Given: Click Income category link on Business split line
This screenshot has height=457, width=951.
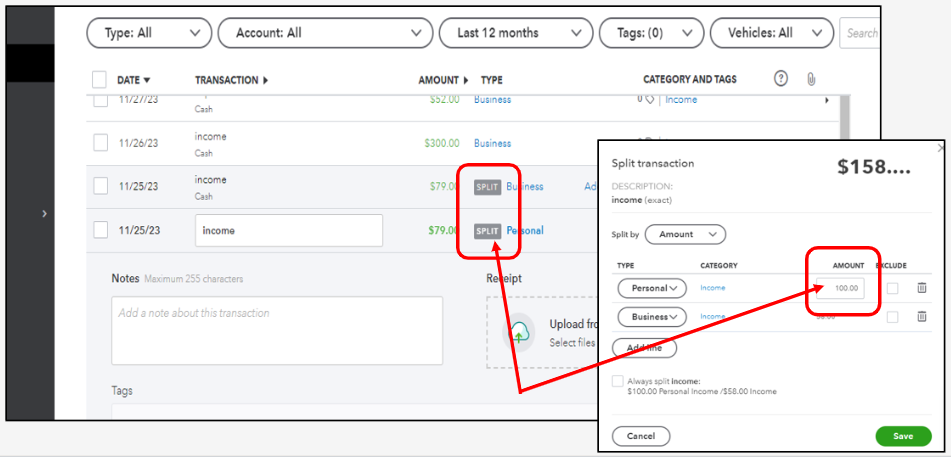Looking at the screenshot, I should click(713, 316).
